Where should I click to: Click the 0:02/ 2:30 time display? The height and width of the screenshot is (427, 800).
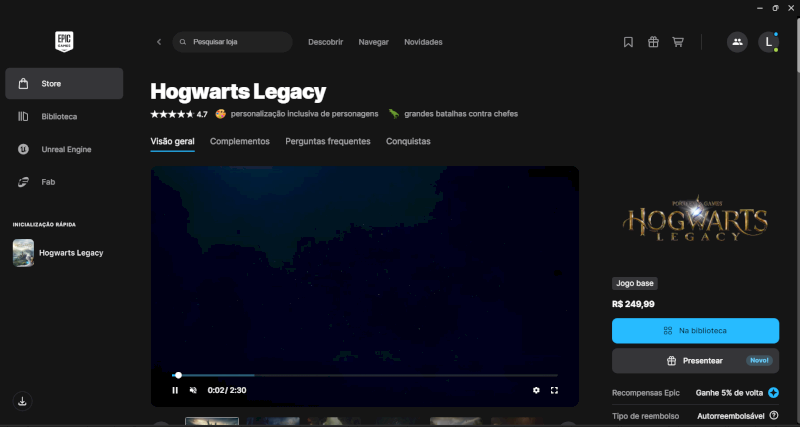227,390
